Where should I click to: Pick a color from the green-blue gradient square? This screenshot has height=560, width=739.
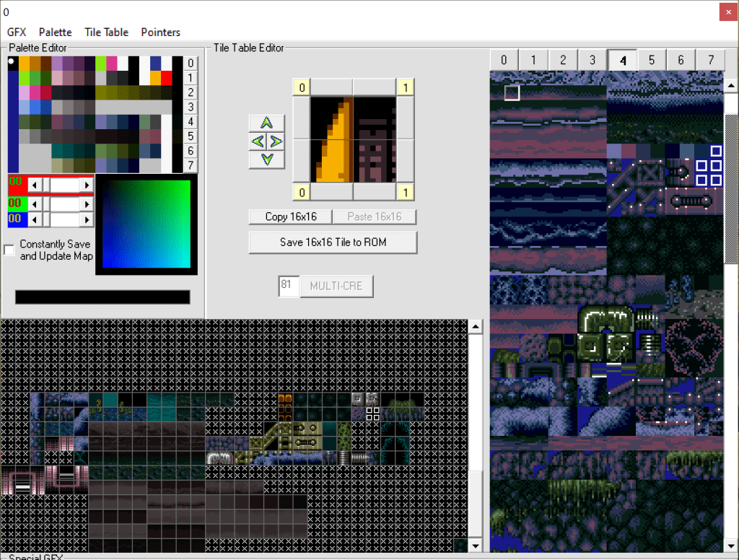(x=147, y=224)
